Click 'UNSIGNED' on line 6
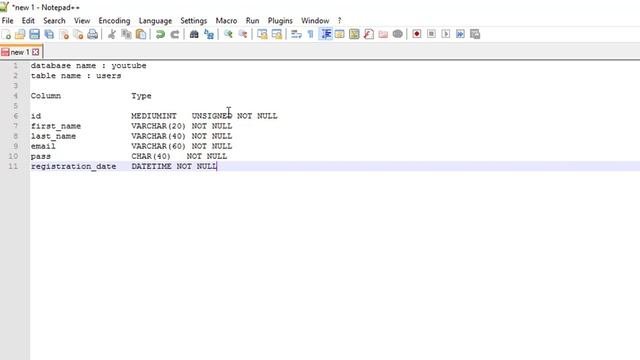Viewport: 640px width, 360px height. (212, 116)
